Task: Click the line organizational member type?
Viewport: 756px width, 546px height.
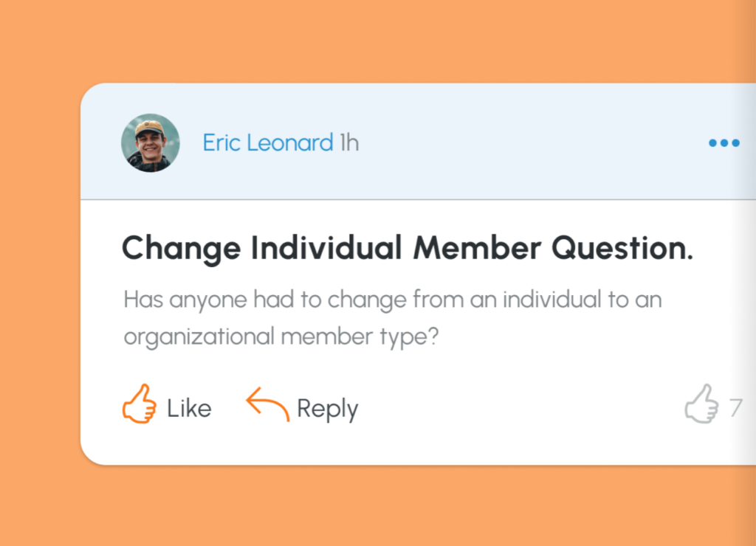Action: coord(281,336)
